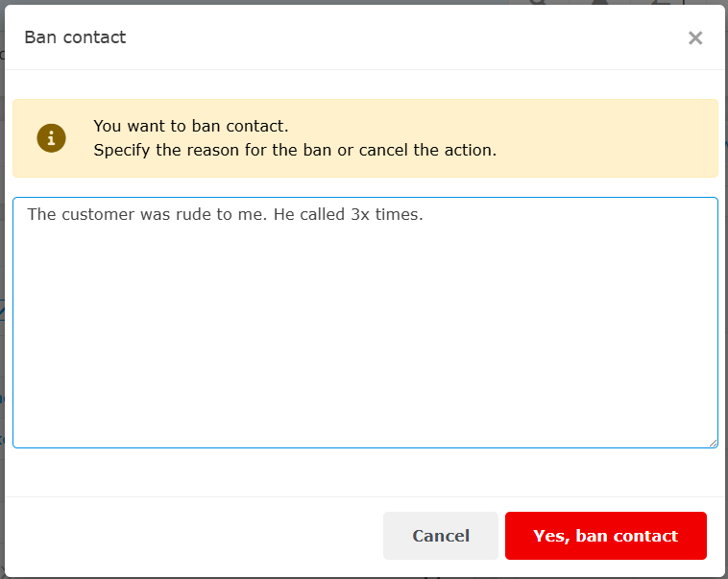The width and height of the screenshot is (728, 579).
Task: Click the word 'customer' in the text area
Action: pos(98,214)
